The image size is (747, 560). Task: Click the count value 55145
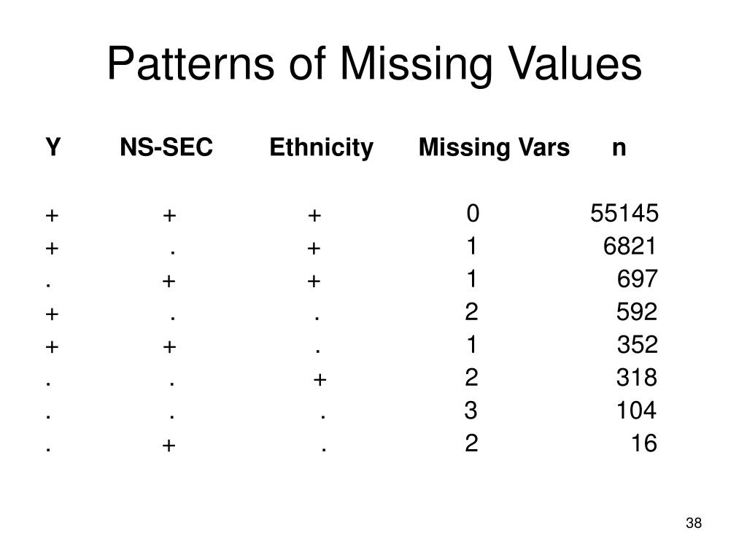[x=624, y=214]
